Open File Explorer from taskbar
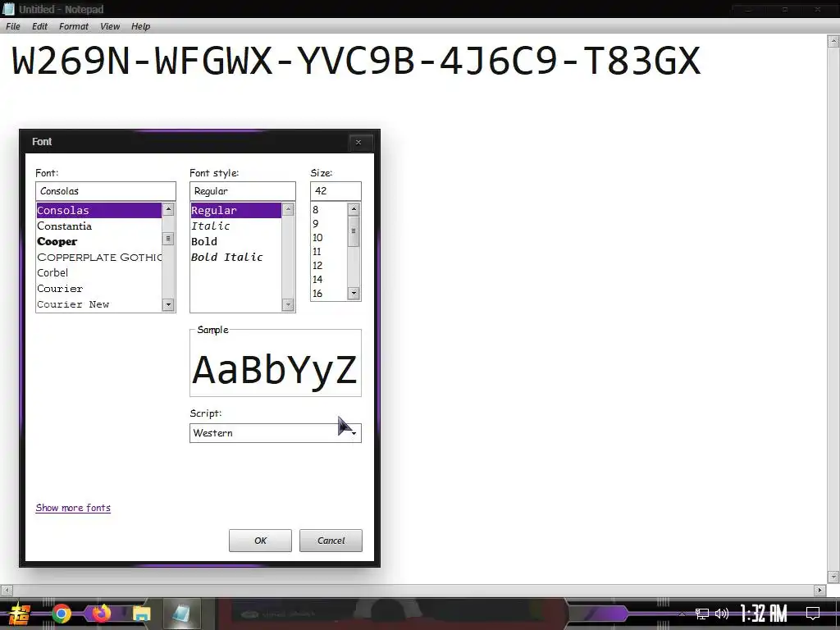Screen dimensions: 840x630 [141, 614]
